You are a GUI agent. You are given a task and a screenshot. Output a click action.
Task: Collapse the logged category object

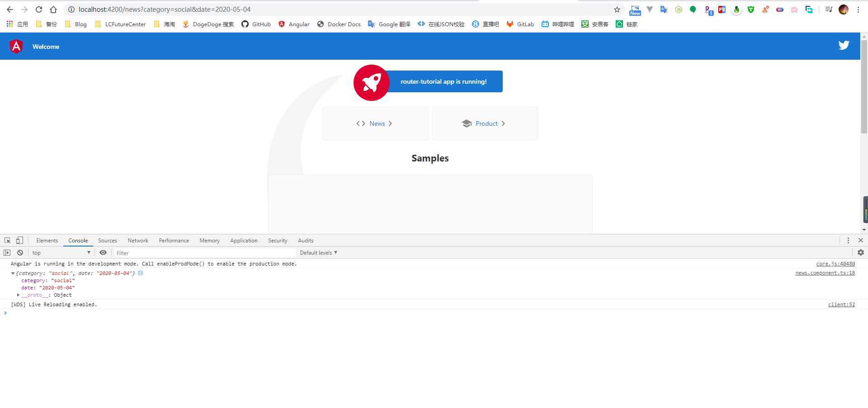coord(13,273)
